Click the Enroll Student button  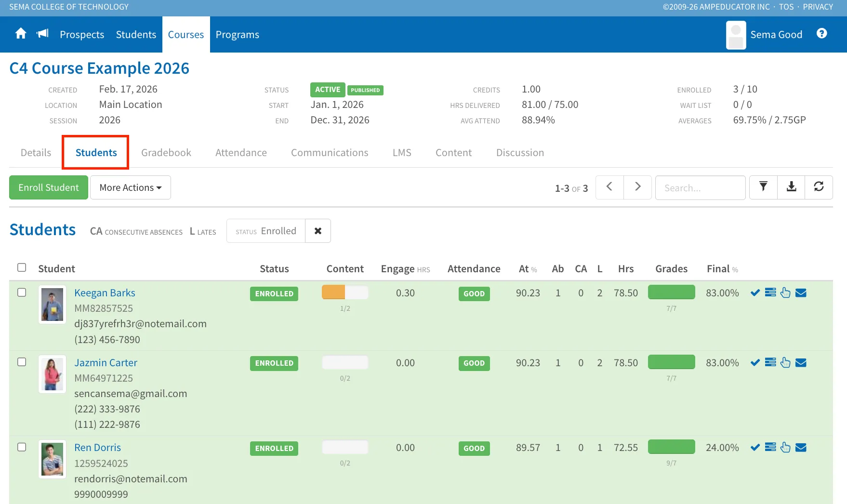49,187
